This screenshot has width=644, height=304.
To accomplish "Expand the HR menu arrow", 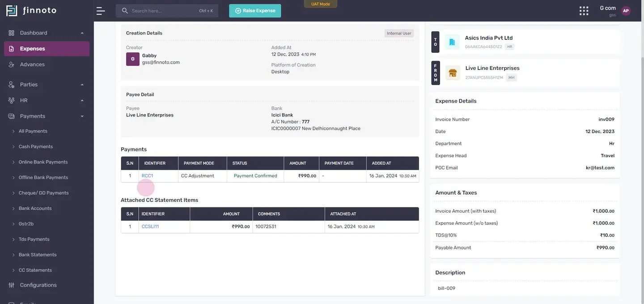I will click(82, 100).
